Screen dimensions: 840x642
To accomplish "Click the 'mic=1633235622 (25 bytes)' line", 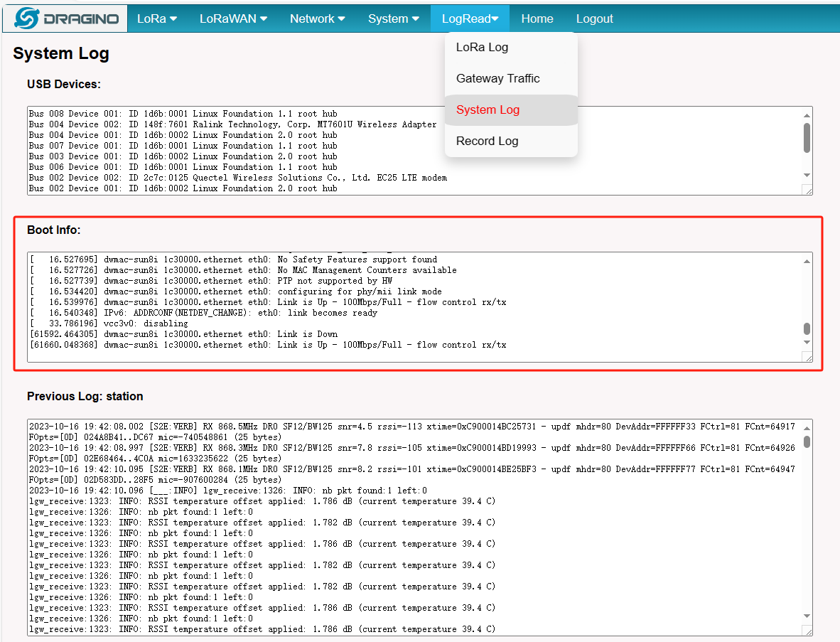I will tap(156, 459).
